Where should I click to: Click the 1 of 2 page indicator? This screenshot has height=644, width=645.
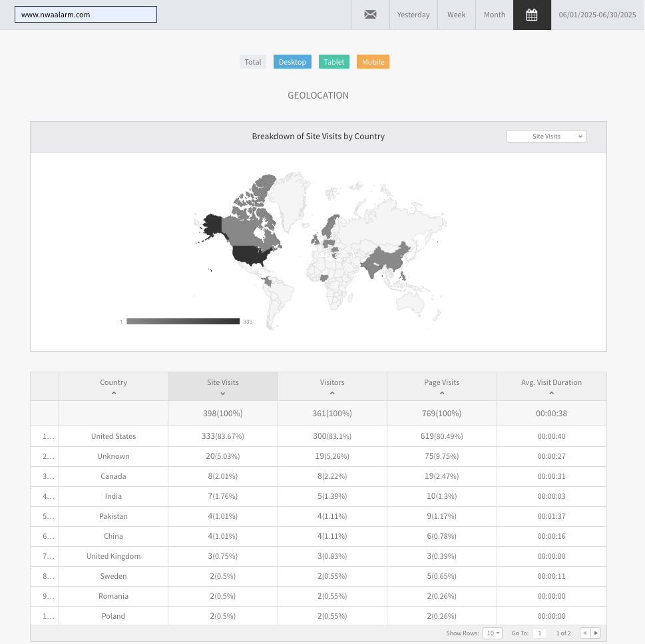click(x=564, y=633)
